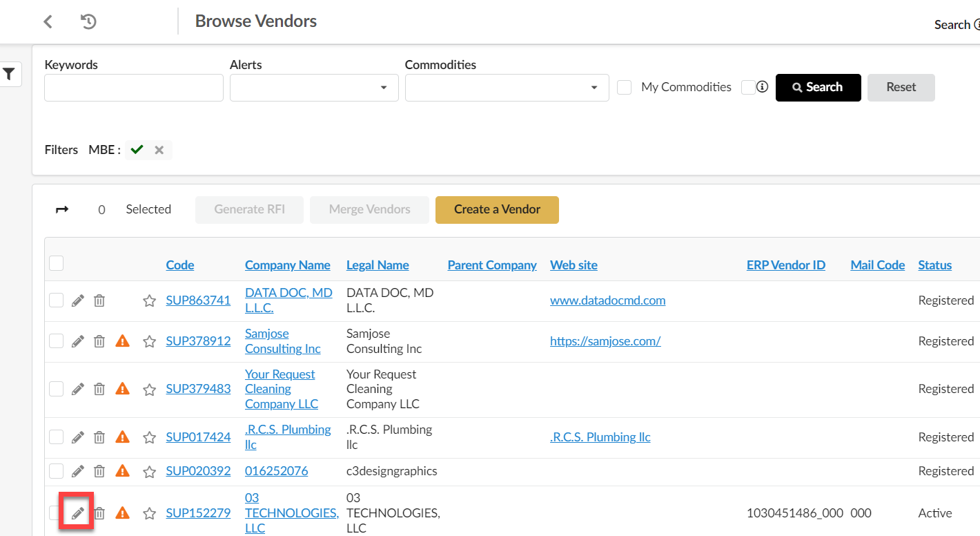The image size is (980, 536).
Task: Delete DATA DOC, MD L.L.C. with trash icon
Action: (x=99, y=300)
